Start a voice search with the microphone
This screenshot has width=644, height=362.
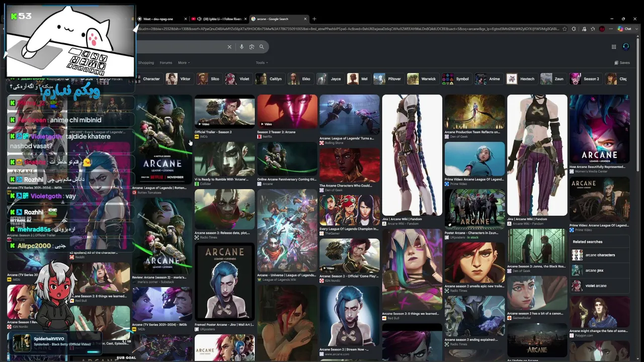click(x=242, y=47)
